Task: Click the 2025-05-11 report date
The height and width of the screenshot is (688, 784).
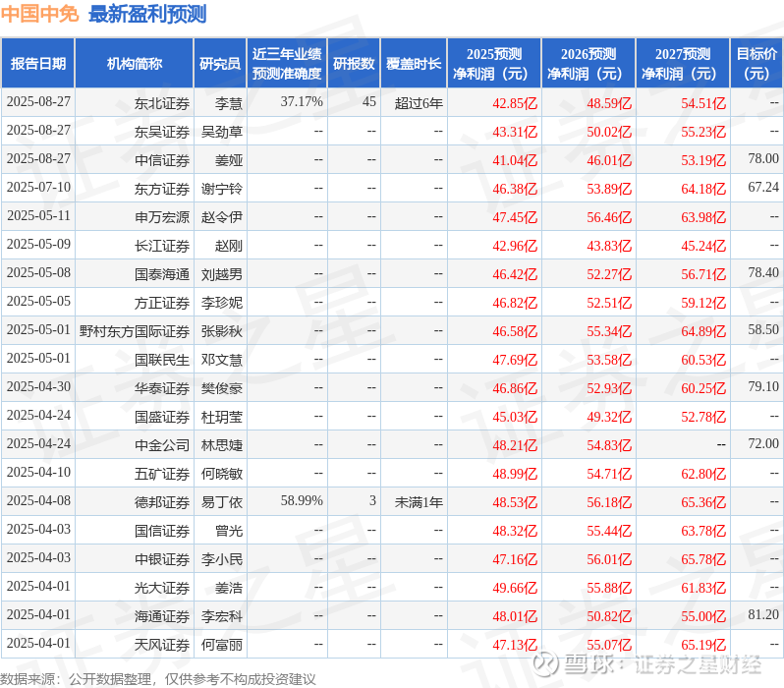Action: 38,215
